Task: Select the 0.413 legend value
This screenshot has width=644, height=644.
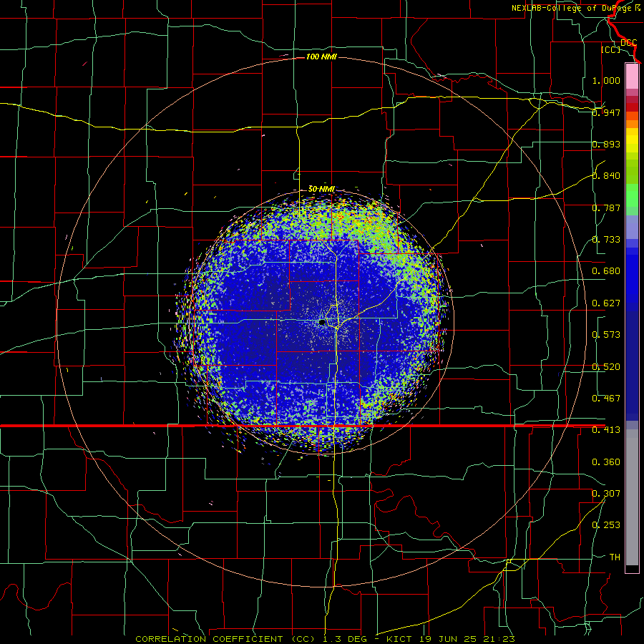Action: [606, 430]
